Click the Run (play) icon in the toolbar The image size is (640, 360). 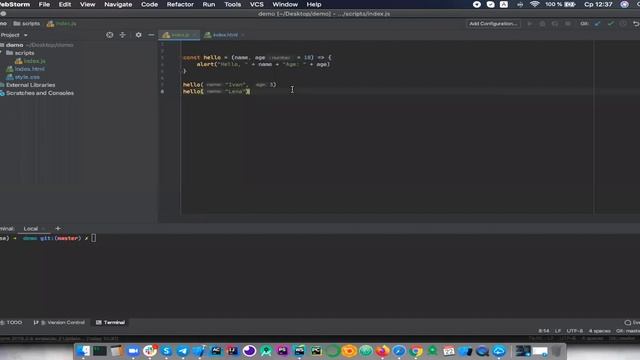(x=530, y=24)
